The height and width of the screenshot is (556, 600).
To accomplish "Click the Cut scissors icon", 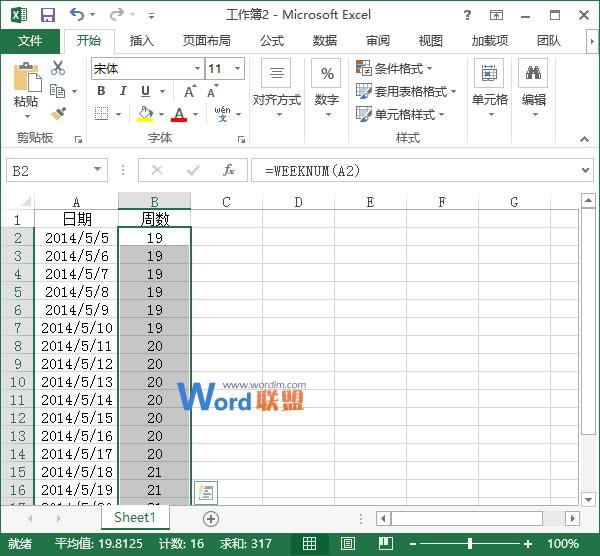I will [57, 68].
